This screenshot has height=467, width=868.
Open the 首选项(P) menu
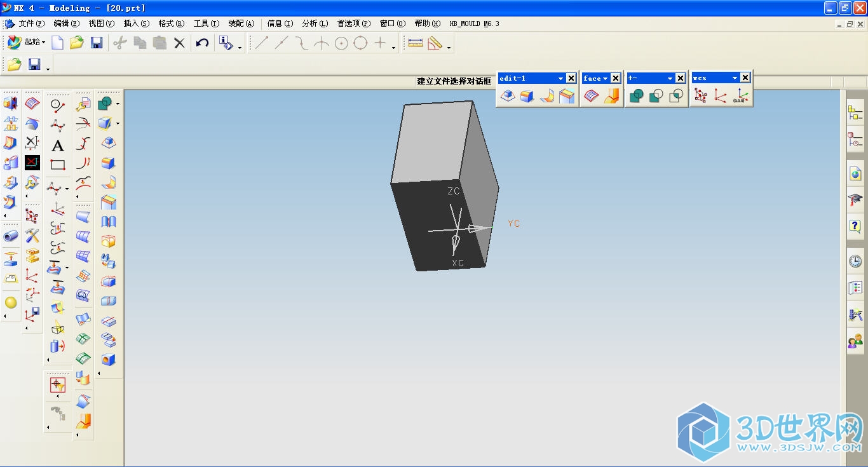pyautogui.click(x=354, y=24)
